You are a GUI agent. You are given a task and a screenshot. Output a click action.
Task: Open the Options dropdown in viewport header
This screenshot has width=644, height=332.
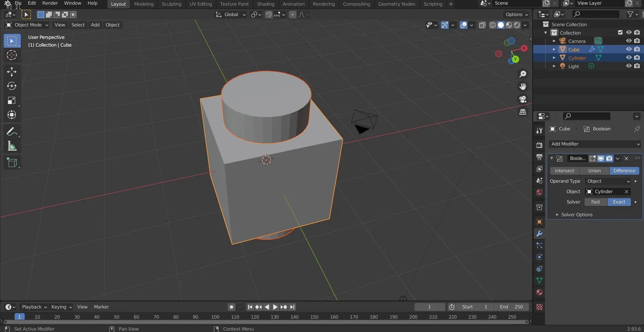coord(516,15)
